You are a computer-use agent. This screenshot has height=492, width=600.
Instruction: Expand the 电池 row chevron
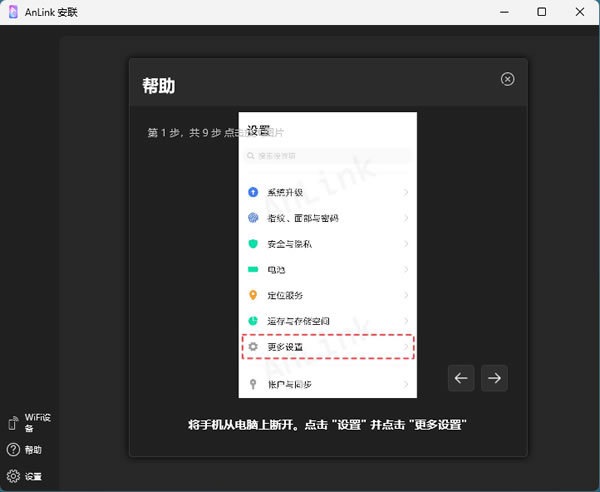406,270
